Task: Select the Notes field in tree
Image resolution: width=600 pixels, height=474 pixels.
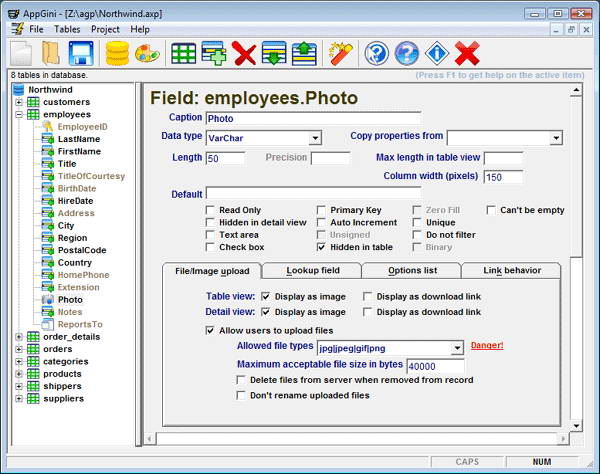Action: tap(70, 312)
